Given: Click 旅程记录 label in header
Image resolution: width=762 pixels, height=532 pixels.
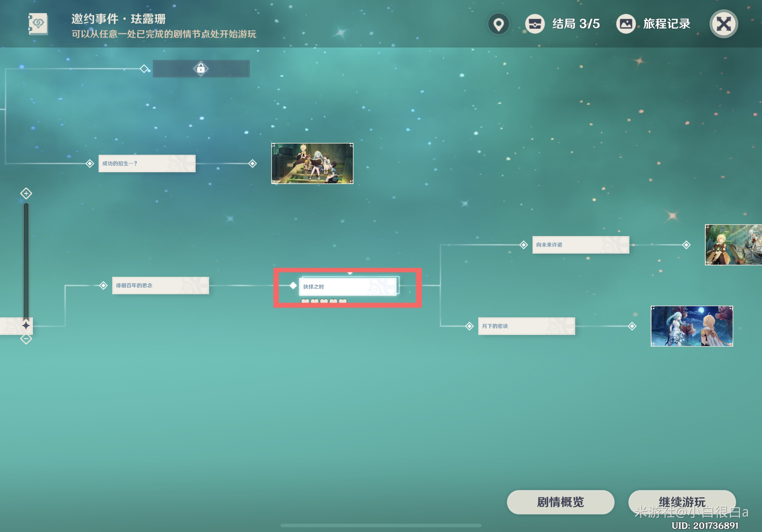Looking at the screenshot, I should [x=667, y=24].
